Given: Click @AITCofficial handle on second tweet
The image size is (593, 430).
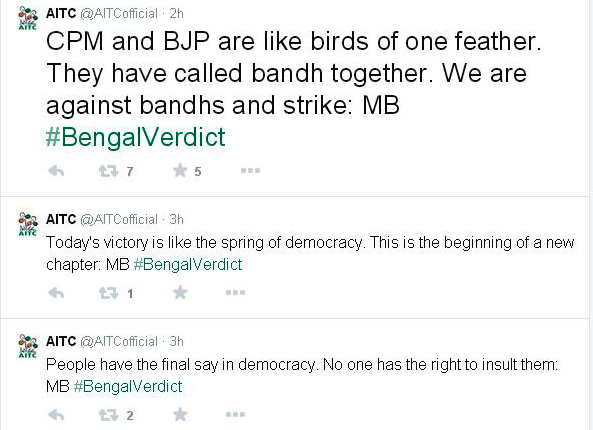Looking at the screenshot, I should click(x=119, y=219).
